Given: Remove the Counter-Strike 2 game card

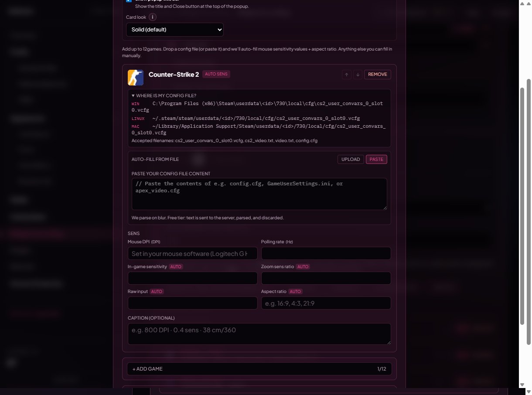Looking at the screenshot, I should (378, 75).
